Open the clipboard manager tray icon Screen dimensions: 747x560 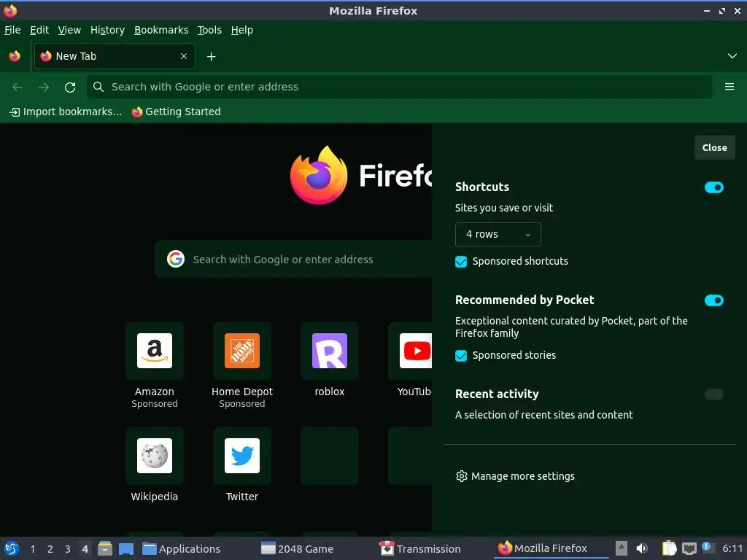669,548
